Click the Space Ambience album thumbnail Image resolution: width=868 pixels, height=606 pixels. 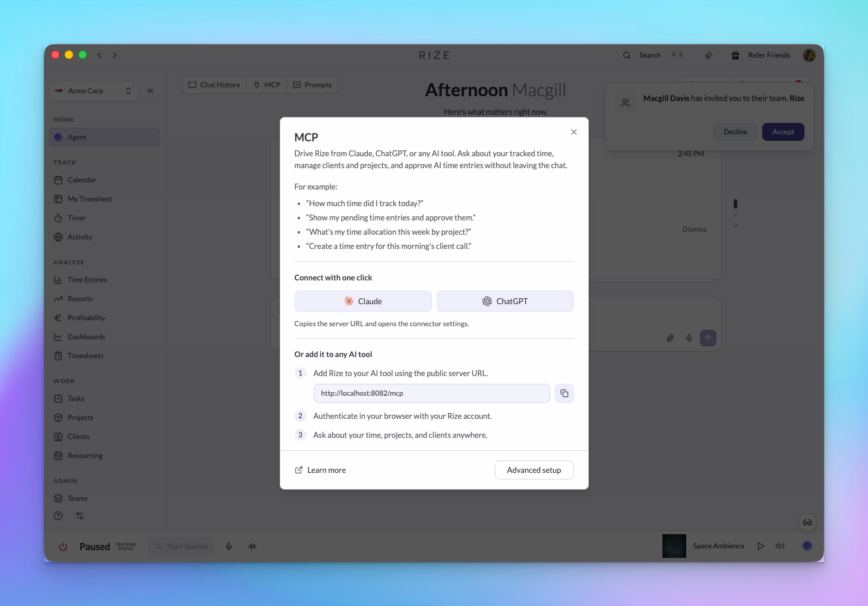pyautogui.click(x=674, y=546)
